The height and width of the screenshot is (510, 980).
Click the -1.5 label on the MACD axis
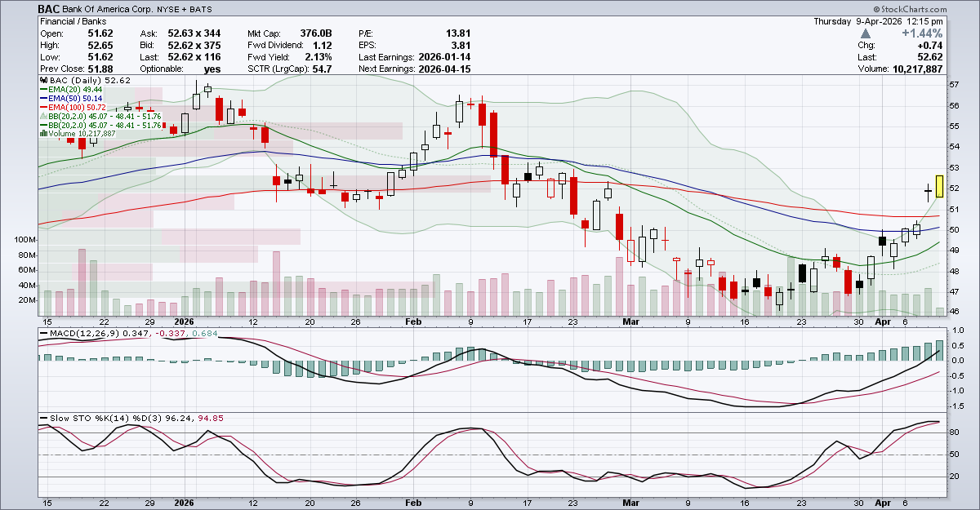coord(956,406)
